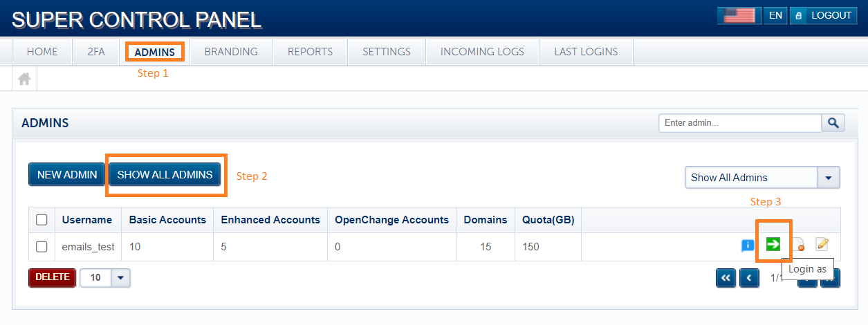This screenshot has width=868, height=325.
Task: Focus the Enter admin search field
Action: point(739,123)
